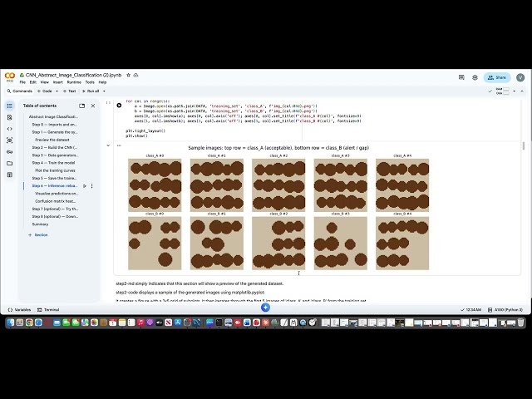
Task: Open the Find and replace sidebar icon
Action: [x=9, y=117]
